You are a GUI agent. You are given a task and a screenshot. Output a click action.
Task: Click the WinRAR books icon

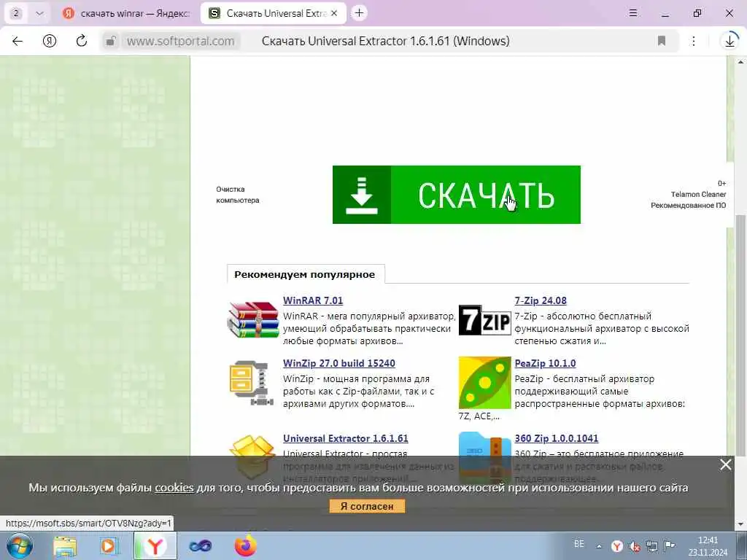[253, 321]
